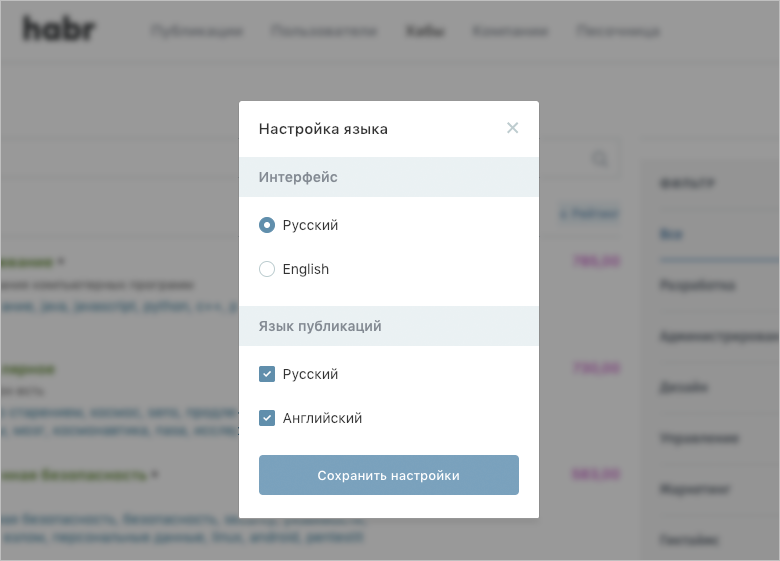Image resolution: width=780 pixels, height=561 pixels.
Task: Toggle Русский publication language checkbox
Action: pyautogui.click(x=267, y=374)
